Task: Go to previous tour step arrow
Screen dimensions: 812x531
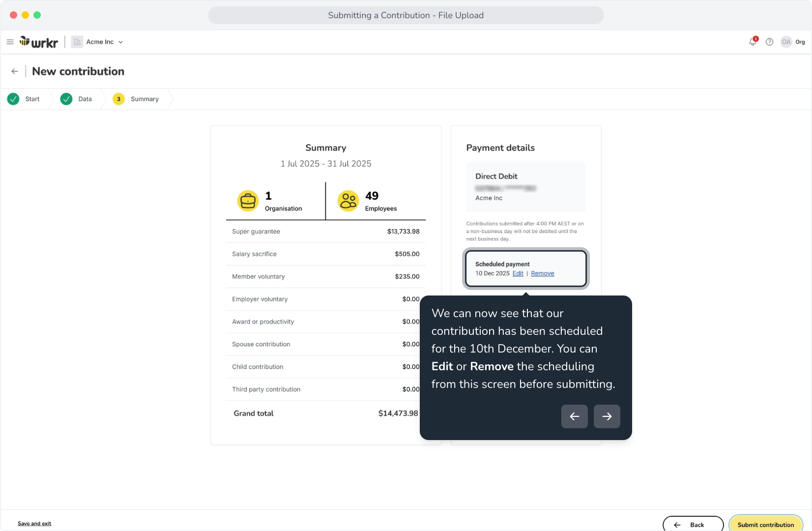Action: pyautogui.click(x=575, y=416)
